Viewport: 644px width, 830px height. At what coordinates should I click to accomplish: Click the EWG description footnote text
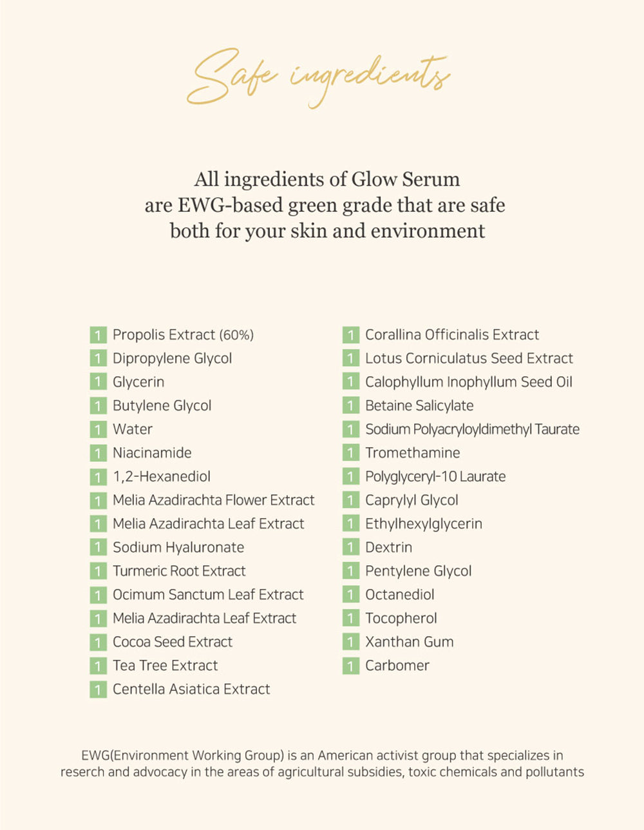pos(322,764)
